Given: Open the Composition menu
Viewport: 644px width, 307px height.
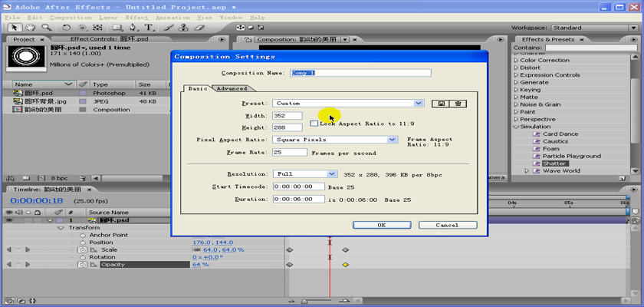Looking at the screenshot, I should [71, 18].
